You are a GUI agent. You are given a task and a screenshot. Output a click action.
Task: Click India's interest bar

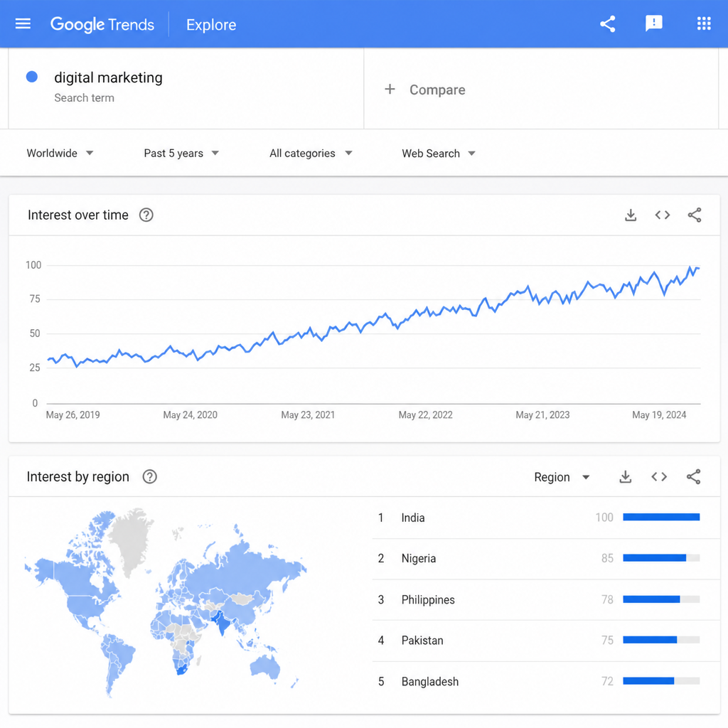(x=661, y=518)
